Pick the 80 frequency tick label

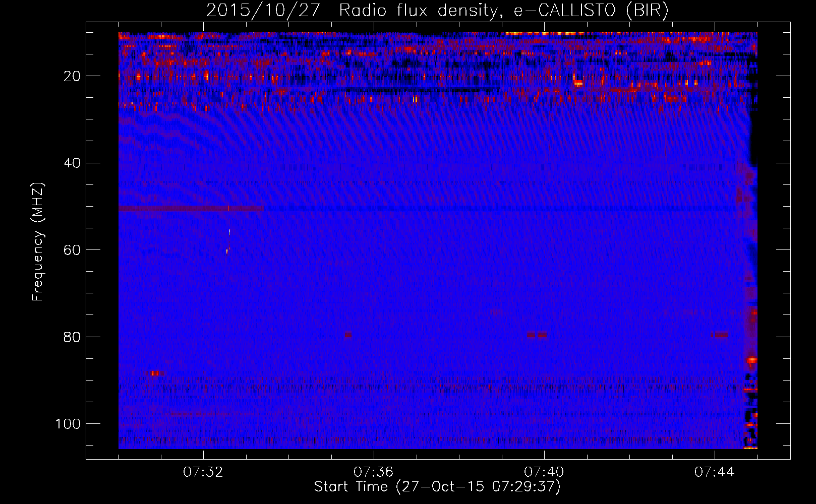[72, 337]
